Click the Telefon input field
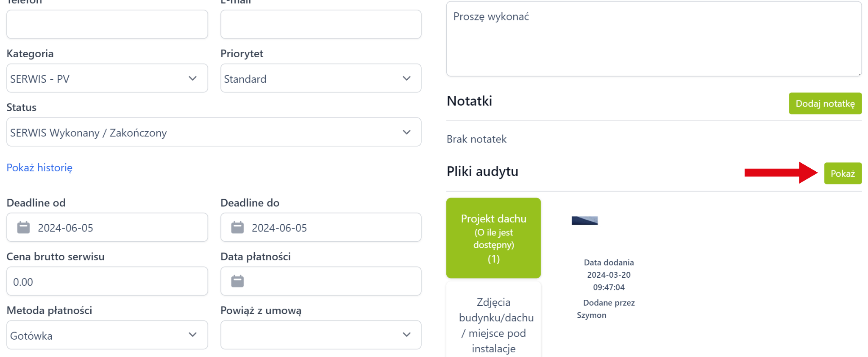The width and height of the screenshot is (868, 357). coord(107,25)
